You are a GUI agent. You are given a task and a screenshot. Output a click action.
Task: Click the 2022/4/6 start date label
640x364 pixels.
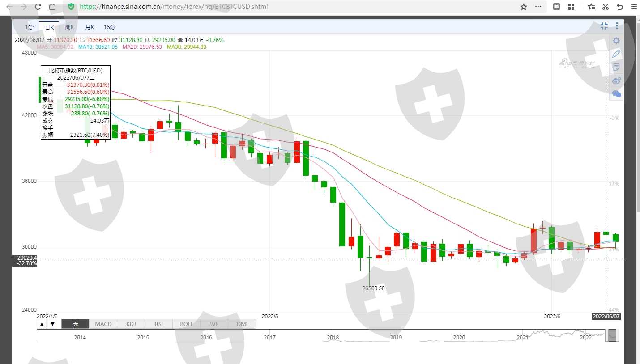(47, 316)
